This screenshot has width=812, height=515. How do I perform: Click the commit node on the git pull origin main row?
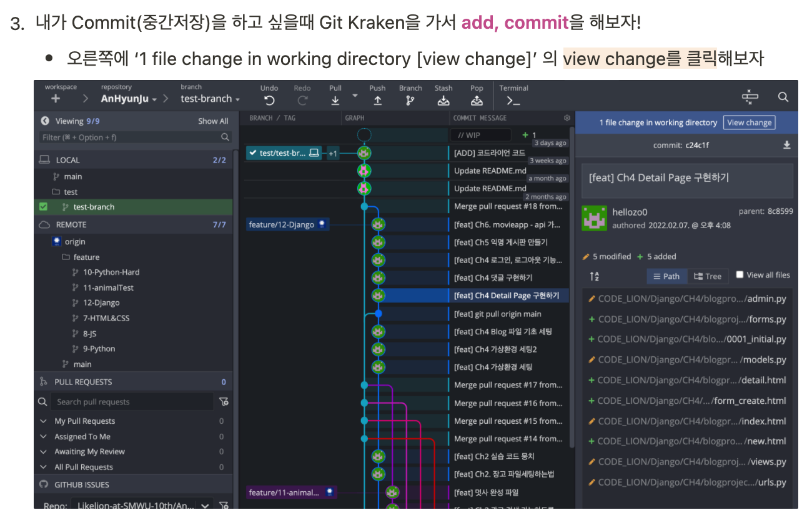pyautogui.click(x=378, y=313)
